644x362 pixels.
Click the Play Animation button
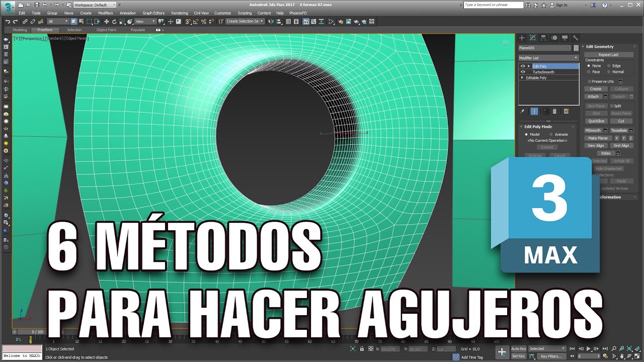(588, 348)
